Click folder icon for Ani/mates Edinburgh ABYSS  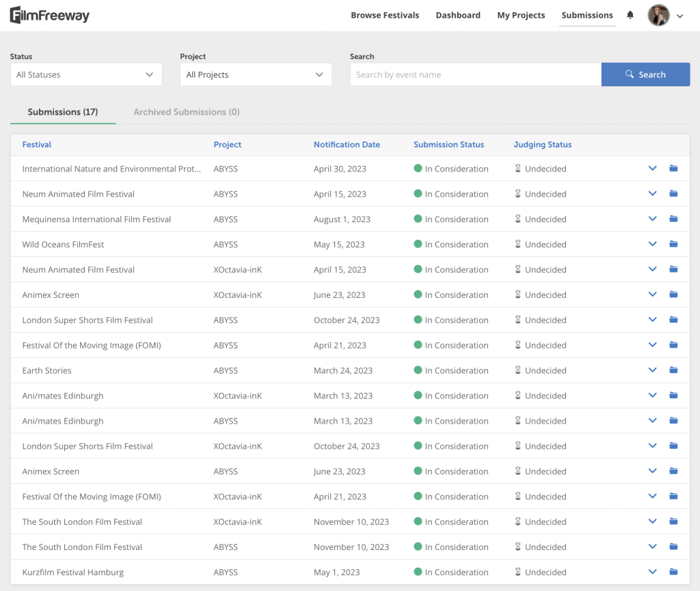(x=673, y=420)
